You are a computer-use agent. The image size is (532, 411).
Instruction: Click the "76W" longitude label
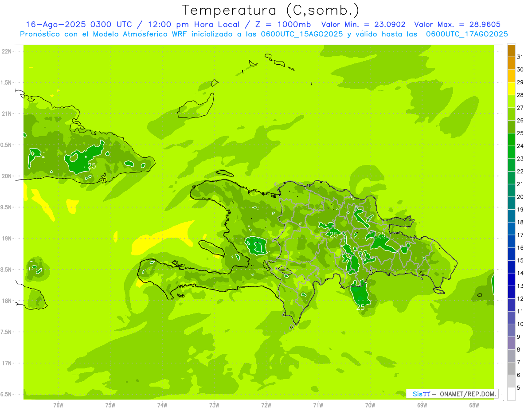point(58,405)
